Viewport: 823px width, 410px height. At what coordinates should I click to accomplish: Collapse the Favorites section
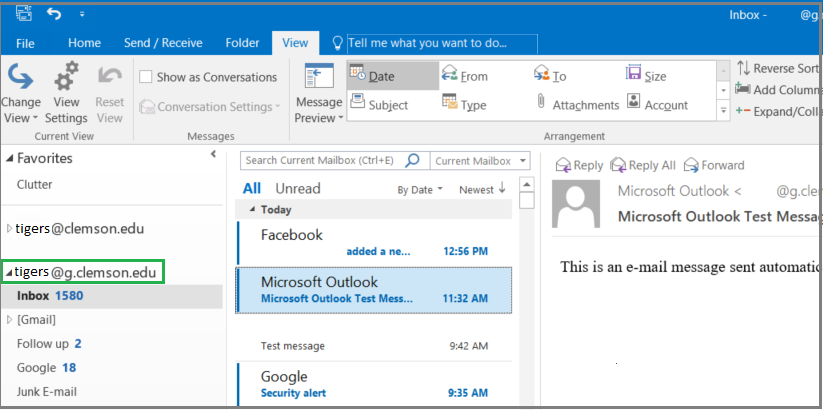coord(9,159)
